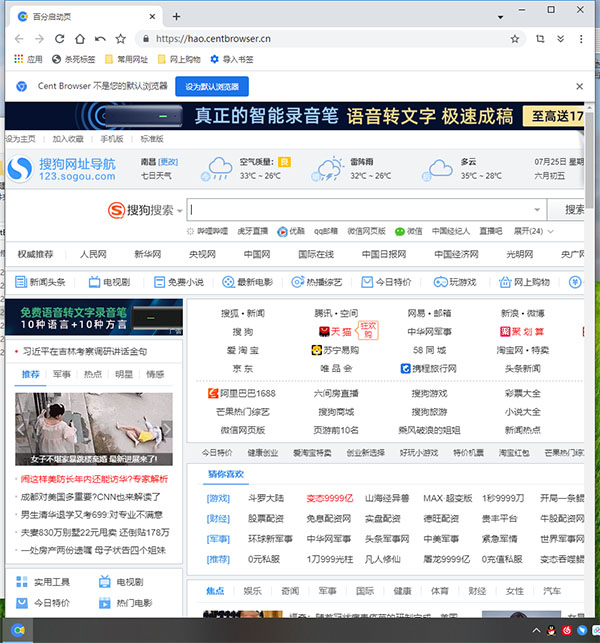Click the crop screenshot icon in toolbar
This screenshot has width=600, height=643.
(540, 39)
